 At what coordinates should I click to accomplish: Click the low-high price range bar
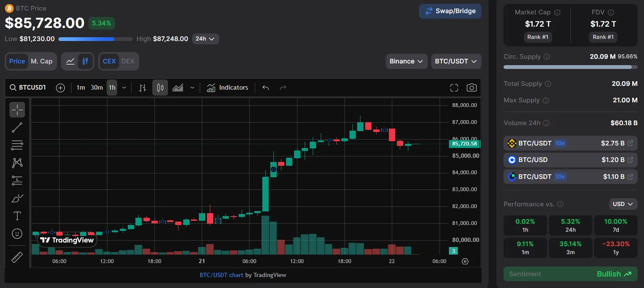click(x=96, y=39)
